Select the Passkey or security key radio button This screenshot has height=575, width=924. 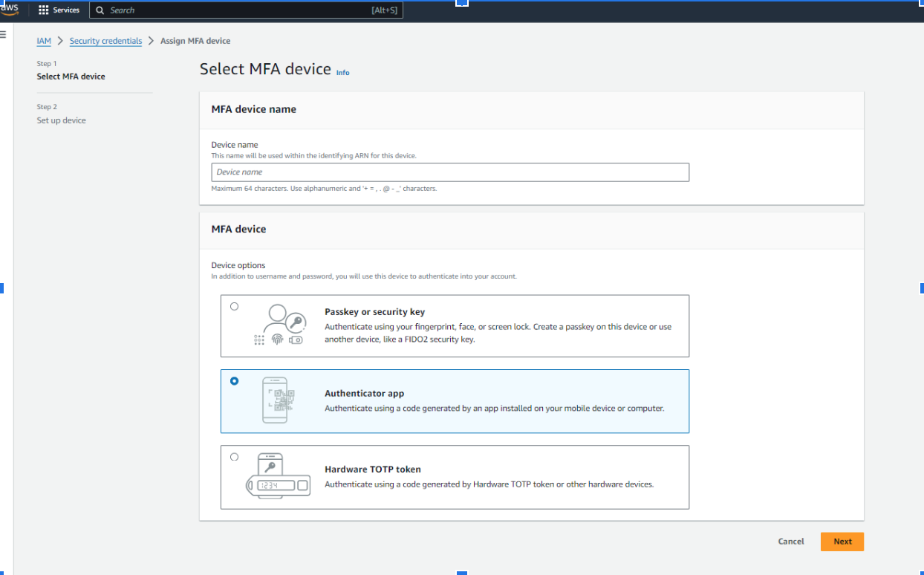[x=235, y=306]
